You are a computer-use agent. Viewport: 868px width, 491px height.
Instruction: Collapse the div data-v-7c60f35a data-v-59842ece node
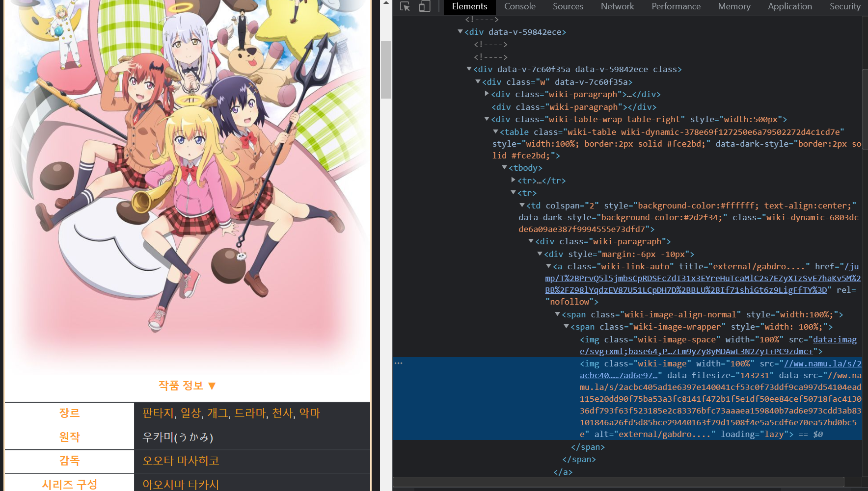[x=469, y=69]
